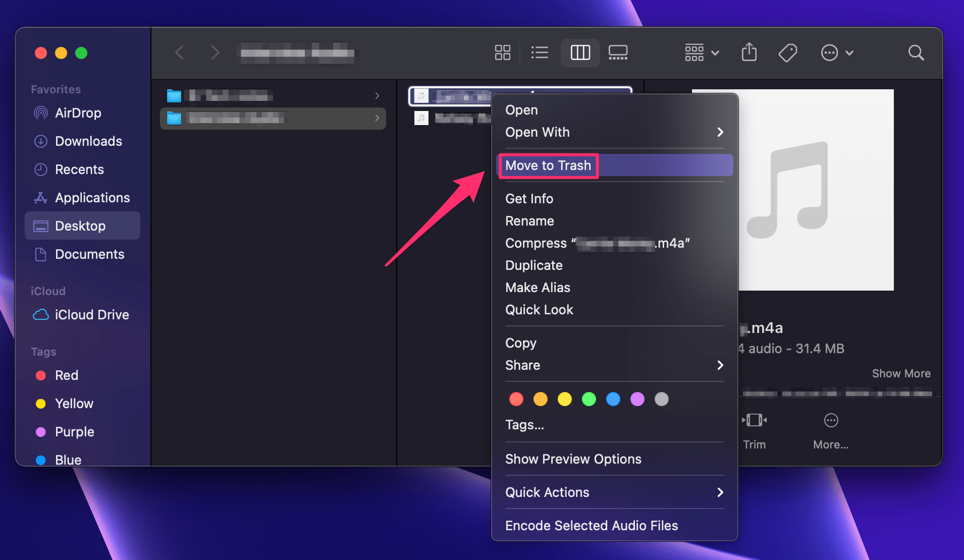Switch to grid icon view
The height and width of the screenshot is (560, 964).
point(502,52)
